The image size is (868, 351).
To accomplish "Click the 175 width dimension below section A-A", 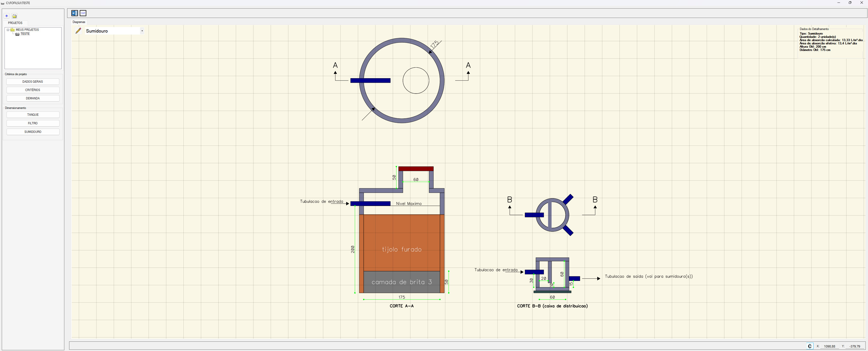I will click(402, 297).
